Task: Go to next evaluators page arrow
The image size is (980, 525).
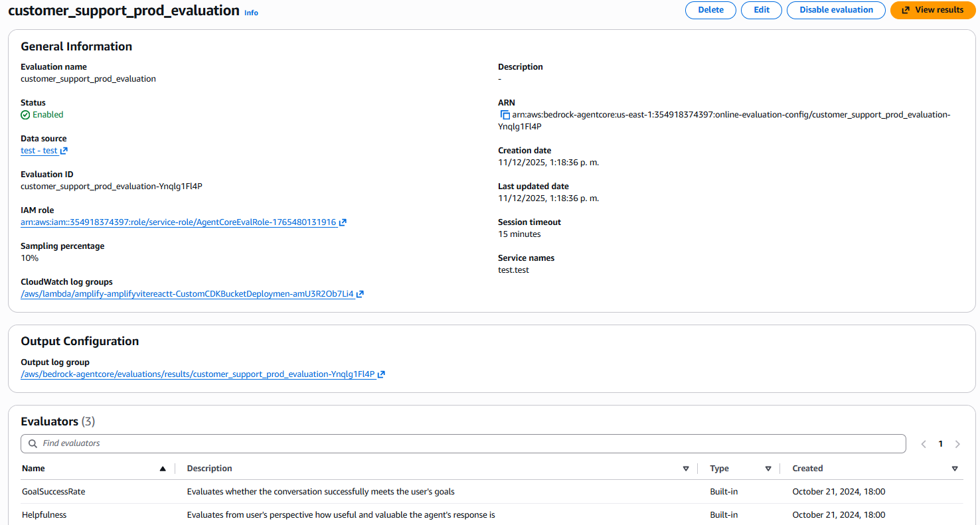Action: [x=957, y=444]
